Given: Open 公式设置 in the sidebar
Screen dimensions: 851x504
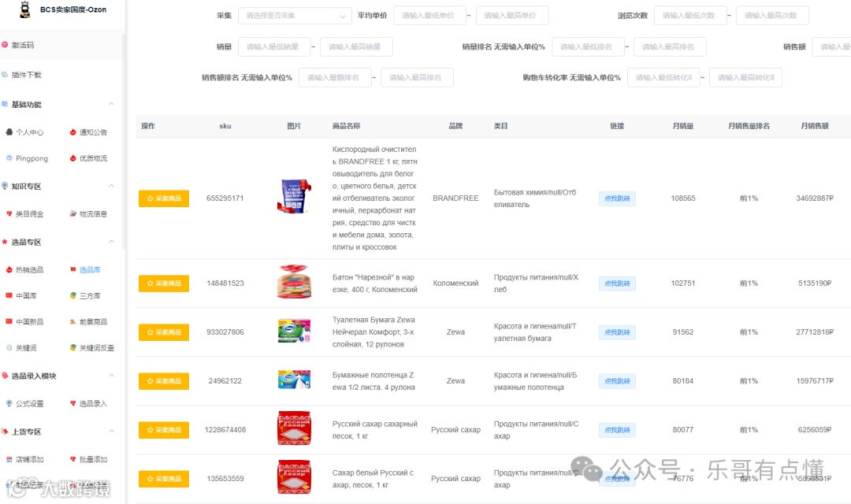Looking at the screenshot, I should point(29,403).
